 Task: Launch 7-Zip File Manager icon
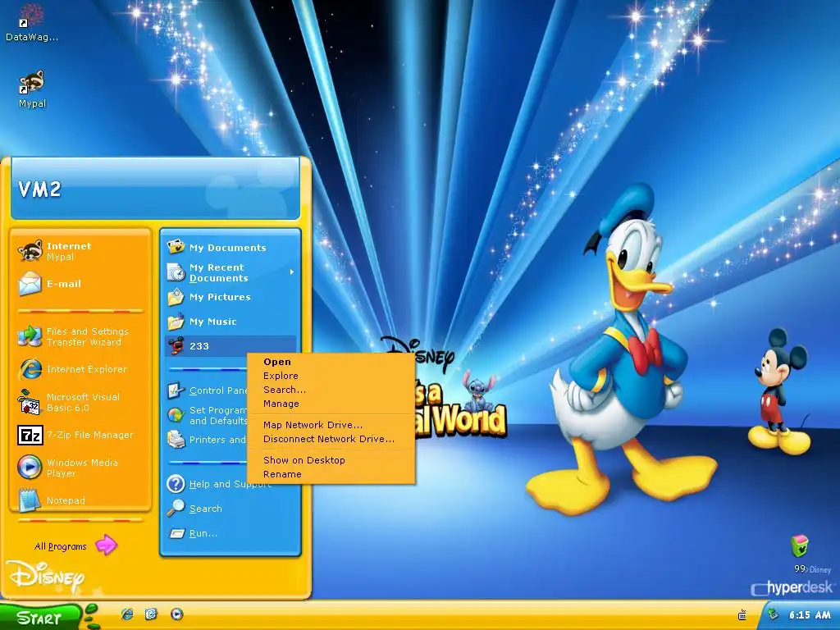(x=30, y=435)
